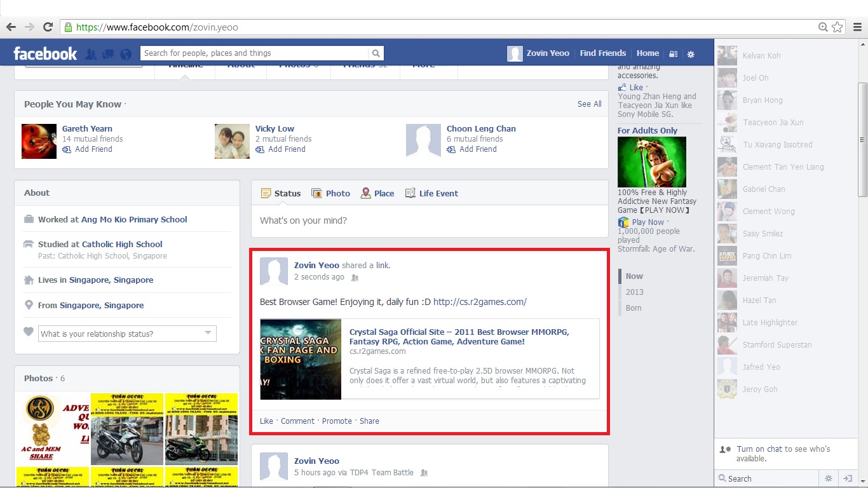The image size is (868, 488).
Task: Open the messages icon in header
Action: [108, 54]
